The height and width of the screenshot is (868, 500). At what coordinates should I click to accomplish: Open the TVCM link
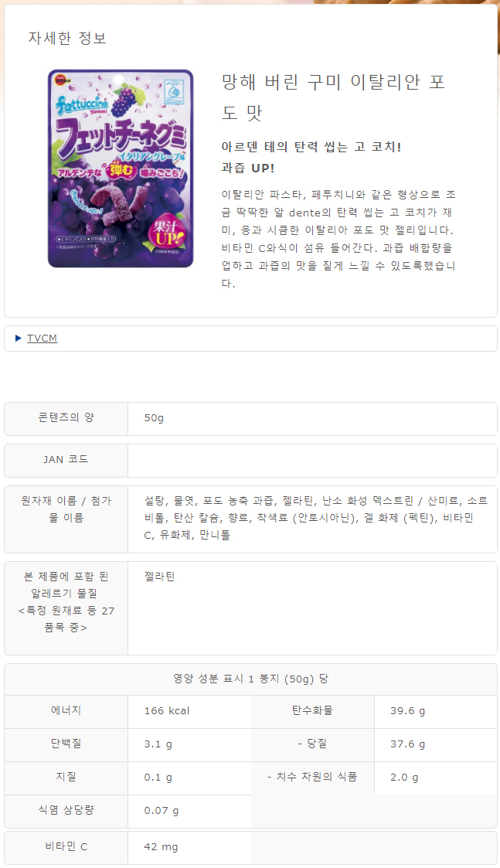pyautogui.click(x=42, y=339)
